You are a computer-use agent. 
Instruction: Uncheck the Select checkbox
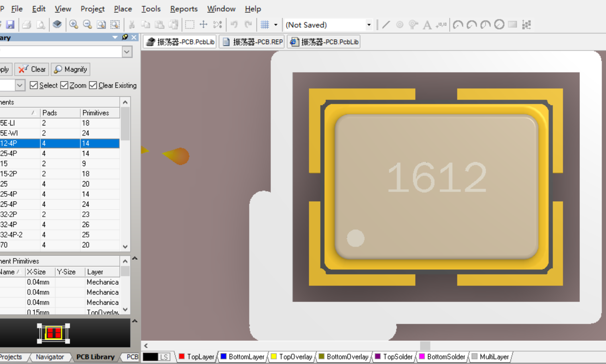coord(34,85)
